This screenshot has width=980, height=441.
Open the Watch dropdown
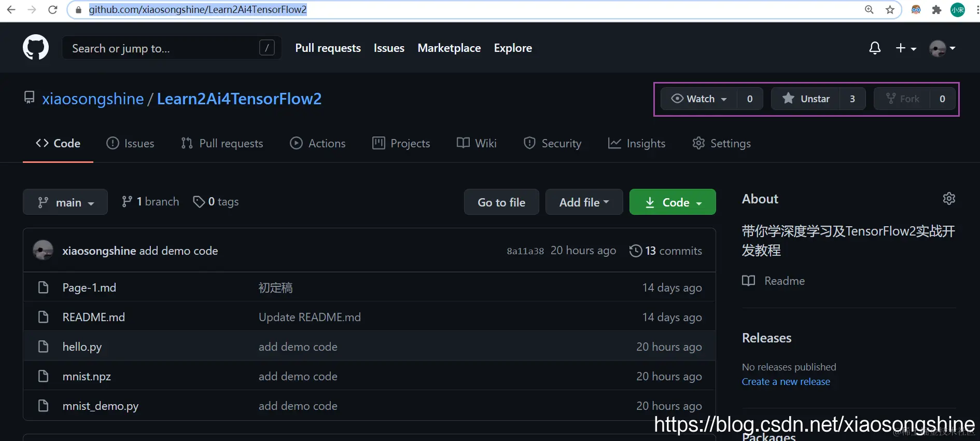pyautogui.click(x=699, y=99)
